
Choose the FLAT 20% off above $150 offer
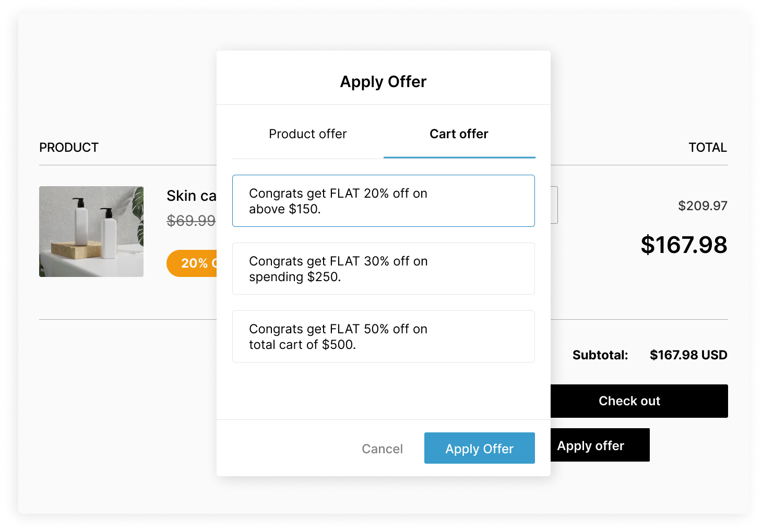point(383,201)
